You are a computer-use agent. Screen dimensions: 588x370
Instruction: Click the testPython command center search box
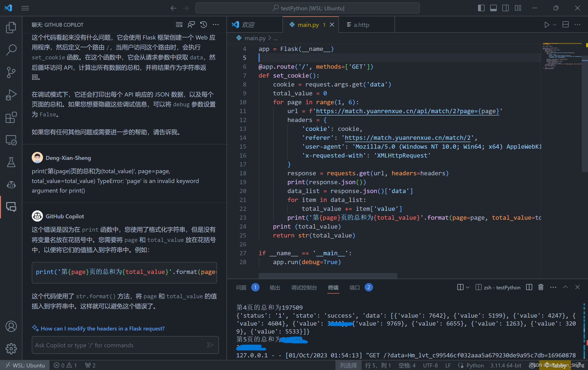[307, 8]
